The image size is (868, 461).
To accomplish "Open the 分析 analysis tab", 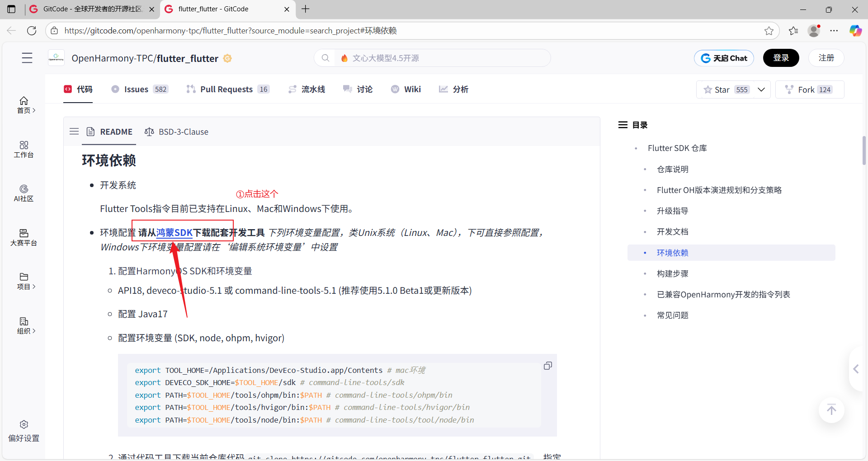I will pos(454,89).
